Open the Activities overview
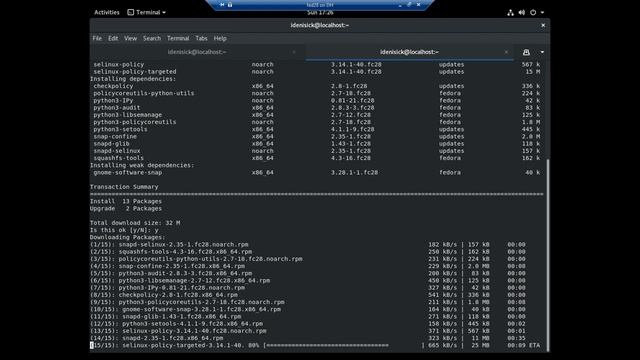This screenshot has width=640, height=360. coord(107,12)
